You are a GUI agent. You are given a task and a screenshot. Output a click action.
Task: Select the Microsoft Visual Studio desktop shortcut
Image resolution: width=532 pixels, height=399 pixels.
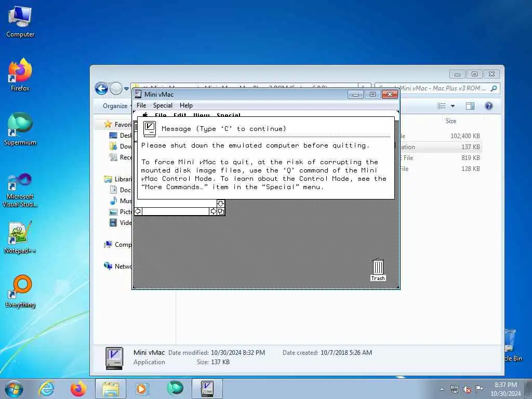coord(20,190)
